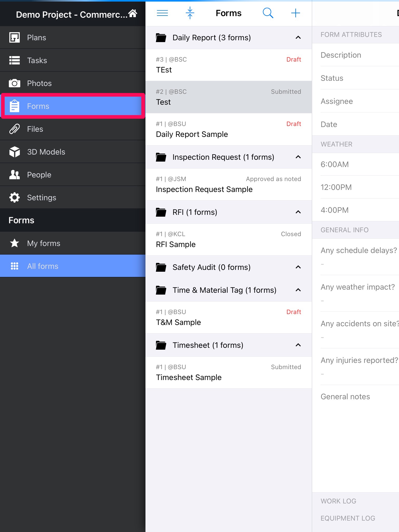The height and width of the screenshot is (532, 399).
Task: Open Inspection Request Sample form
Action: (229, 184)
